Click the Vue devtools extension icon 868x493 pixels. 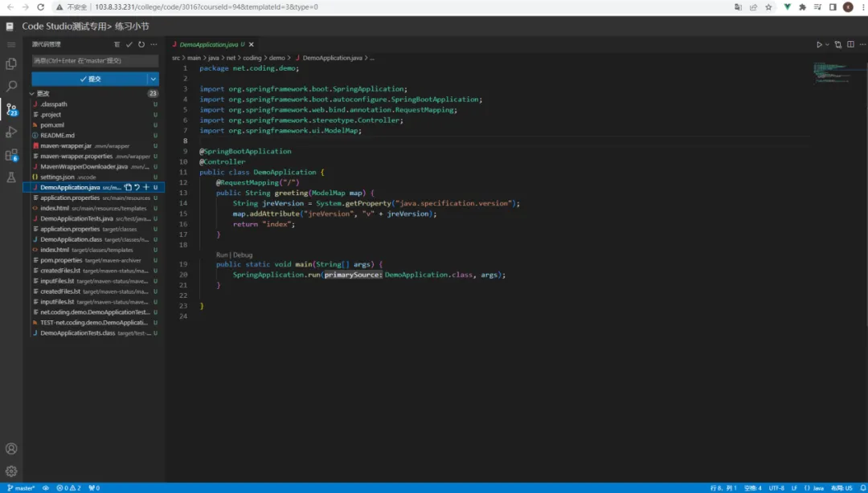[787, 7]
